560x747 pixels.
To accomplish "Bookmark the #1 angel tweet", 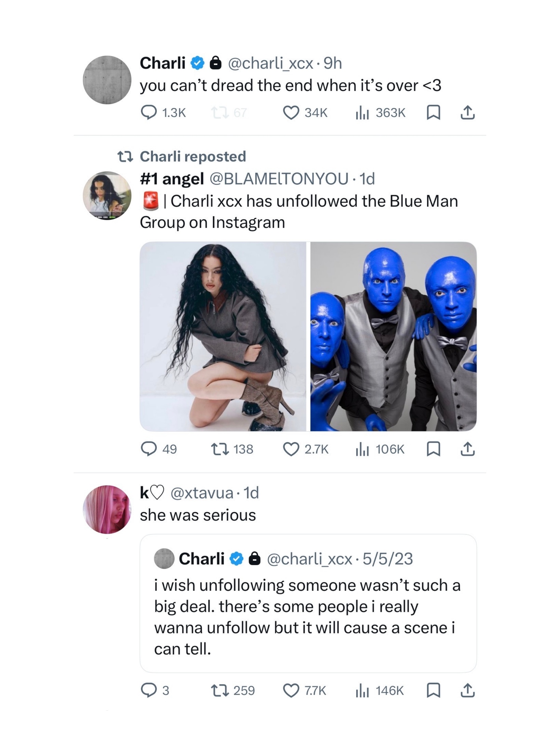I will [433, 449].
